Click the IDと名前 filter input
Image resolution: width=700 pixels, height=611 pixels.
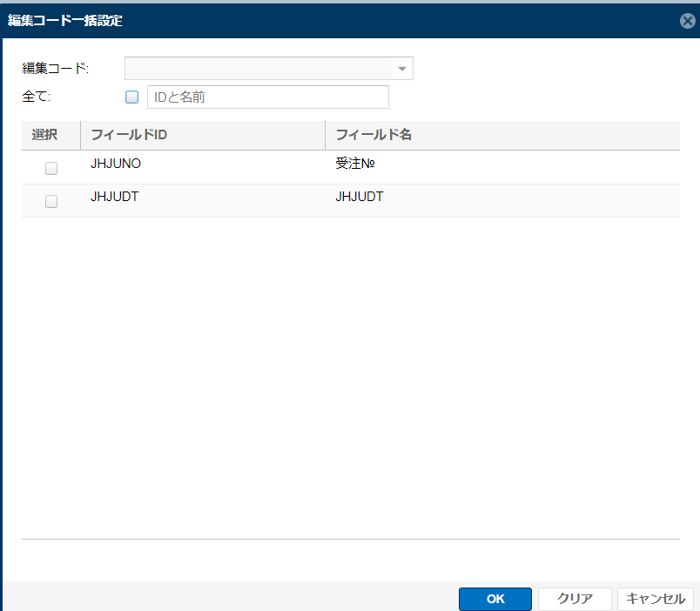tap(268, 97)
